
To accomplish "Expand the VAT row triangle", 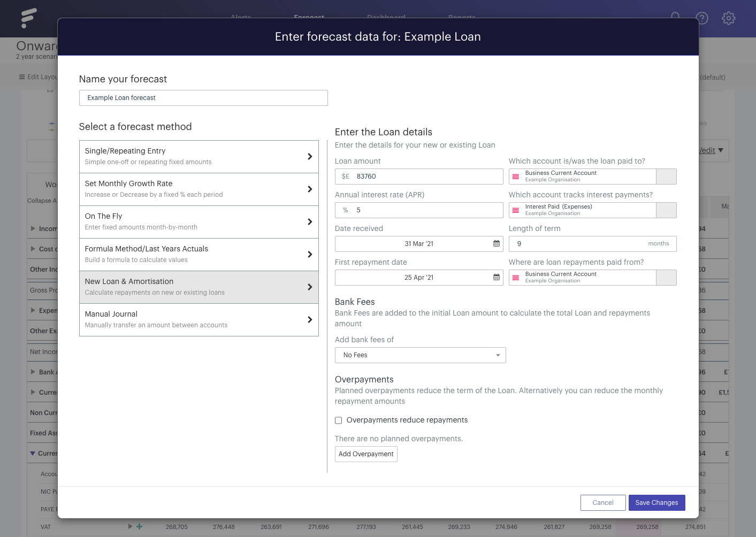I will (130, 527).
